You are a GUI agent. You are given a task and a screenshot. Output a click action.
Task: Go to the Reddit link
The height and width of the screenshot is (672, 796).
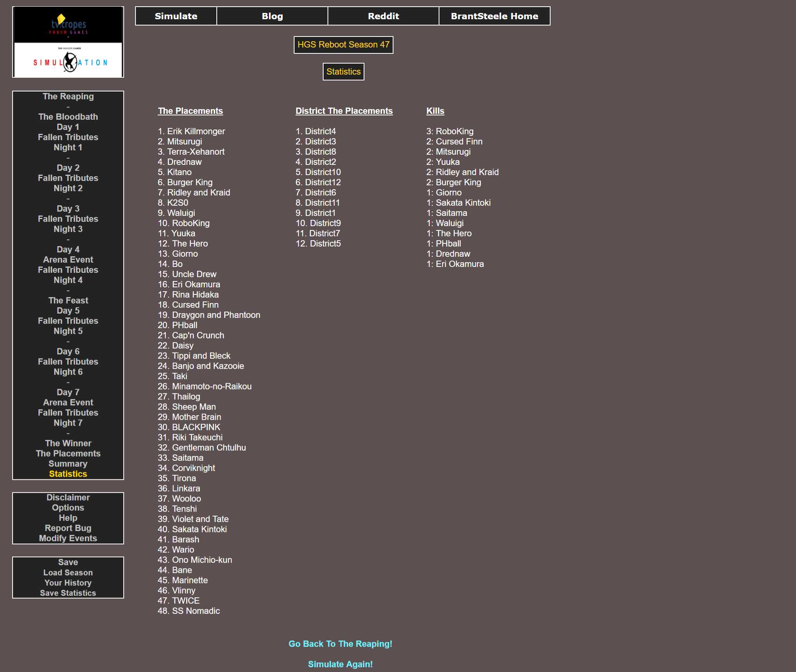point(383,16)
